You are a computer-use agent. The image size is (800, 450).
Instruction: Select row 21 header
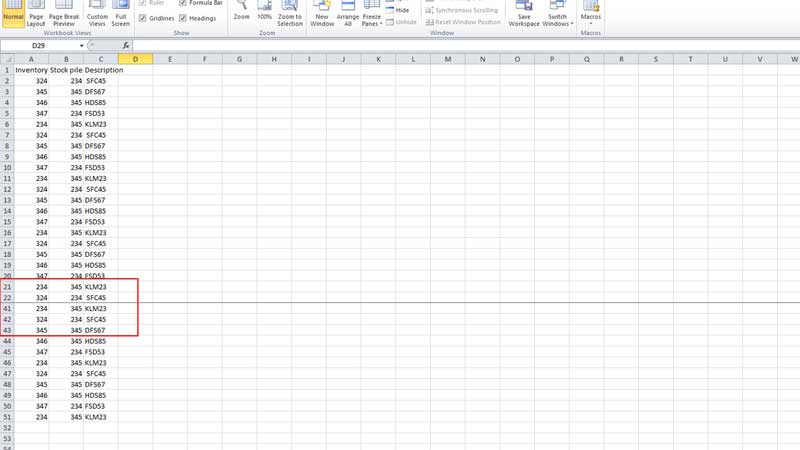(x=7, y=287)
